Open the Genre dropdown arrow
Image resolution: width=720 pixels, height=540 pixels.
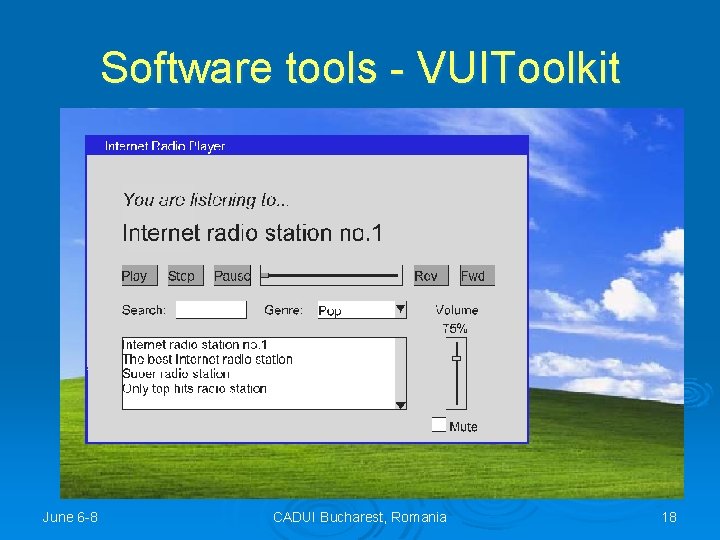pyautogui.click(x=400, y=309)
